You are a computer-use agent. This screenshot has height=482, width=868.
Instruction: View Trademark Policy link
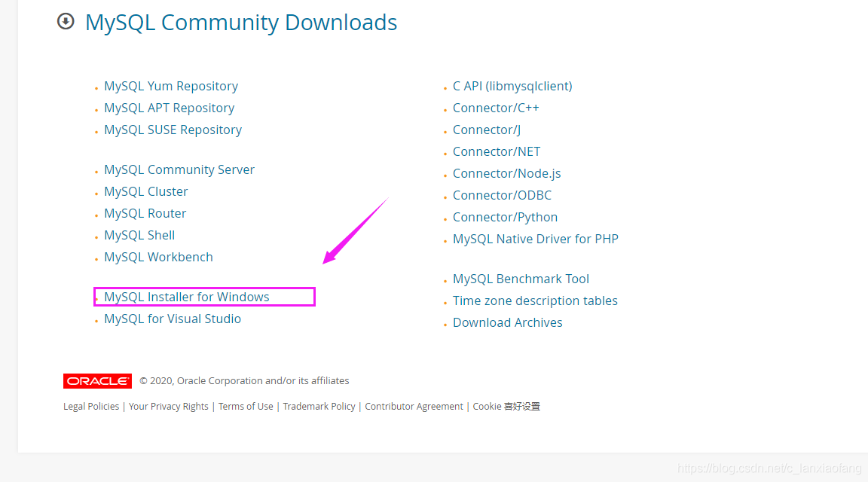(x=319, y=406)
